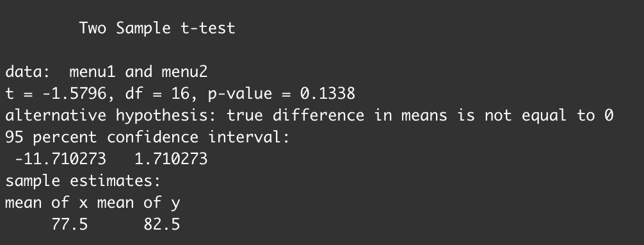Image resolution: width=644 pixels, height=245 pixels.
Task: Click 'alternative hypothesis:' text
Action: [x=111, y=116]
